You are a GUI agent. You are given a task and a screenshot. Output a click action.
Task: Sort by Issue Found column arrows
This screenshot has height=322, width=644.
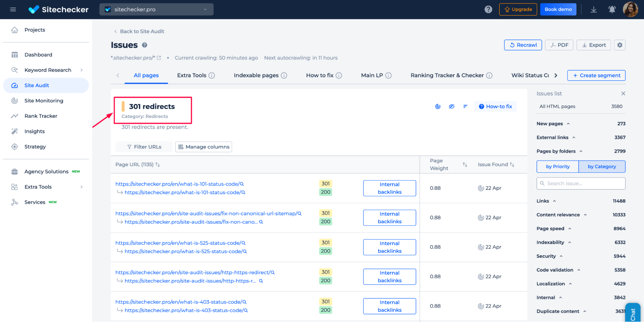pyautogui.click(x=512, y=164)
